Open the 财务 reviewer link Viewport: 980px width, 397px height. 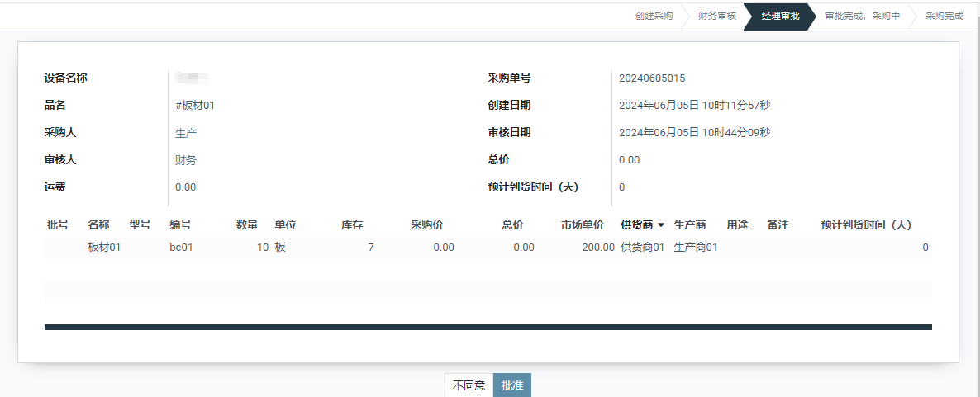pos(186,160)
